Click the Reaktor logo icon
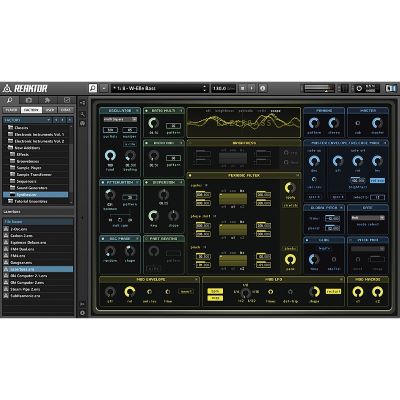Screen dimensions: 400x400 coord(7,89)
